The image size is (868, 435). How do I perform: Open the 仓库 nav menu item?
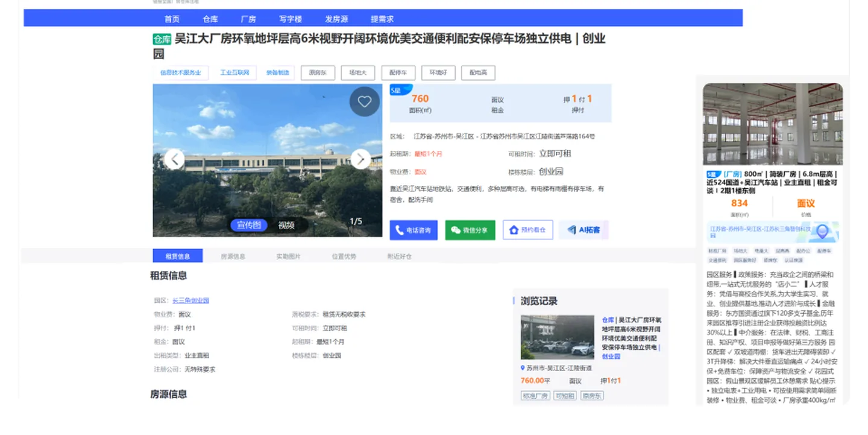coord(210,19)
